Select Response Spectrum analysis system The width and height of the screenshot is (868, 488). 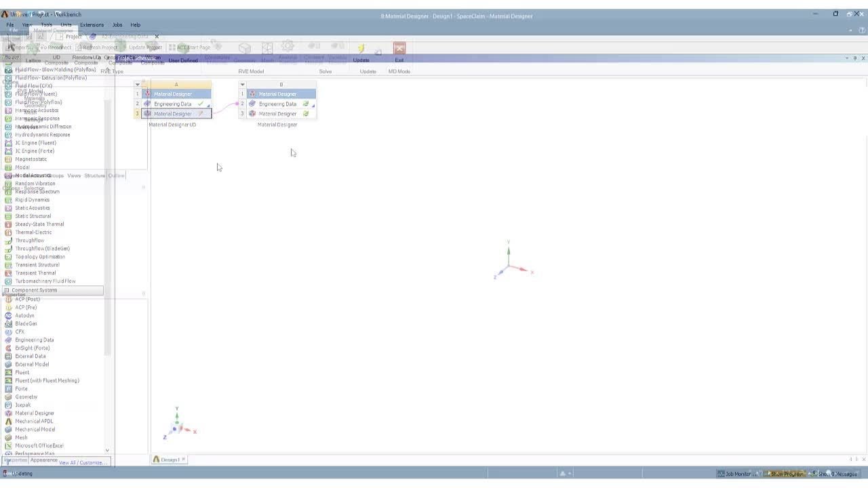coord(37,192)
